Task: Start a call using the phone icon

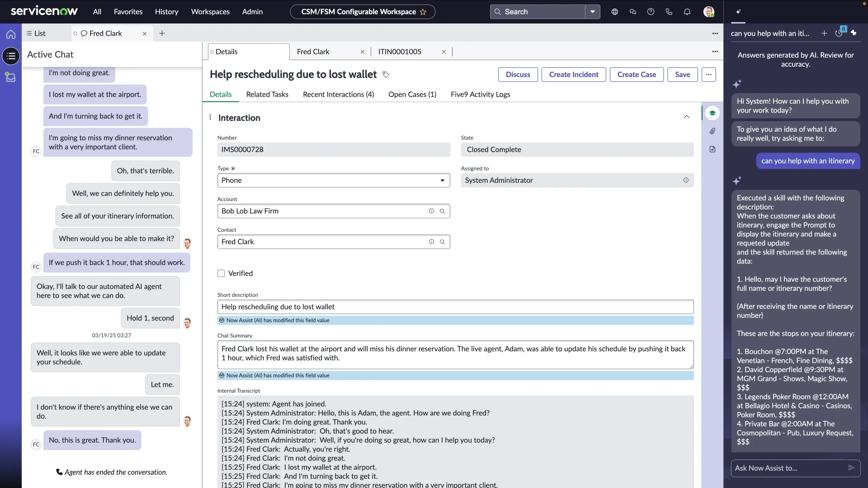Action: pos(669,12)
